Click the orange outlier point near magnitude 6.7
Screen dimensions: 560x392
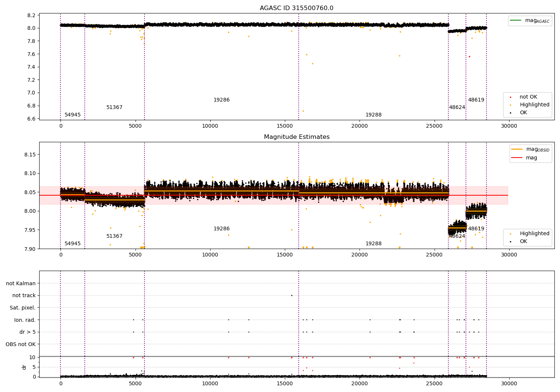(303, 111)
